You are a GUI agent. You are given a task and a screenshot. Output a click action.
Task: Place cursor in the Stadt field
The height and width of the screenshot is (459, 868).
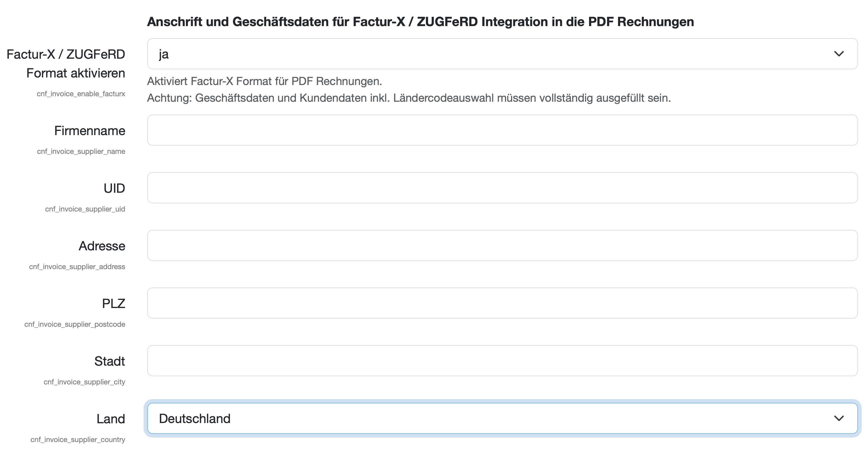coord(502,361)
